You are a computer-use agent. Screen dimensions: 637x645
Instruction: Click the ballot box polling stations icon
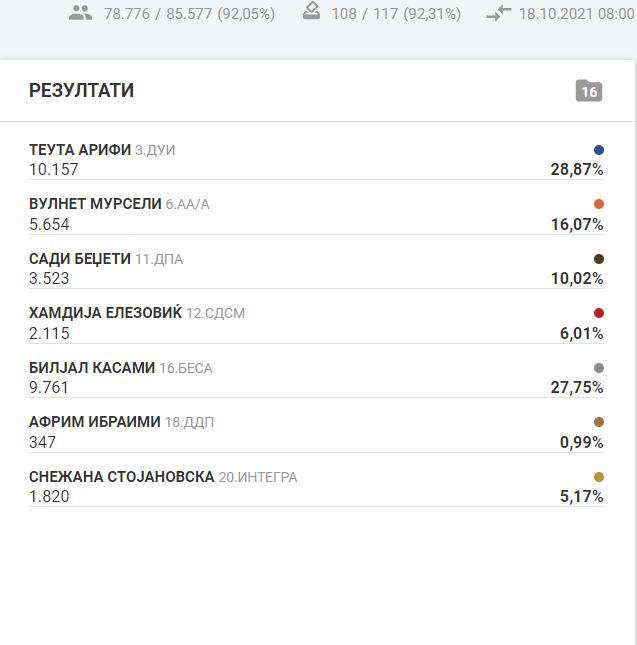(312, 13)
